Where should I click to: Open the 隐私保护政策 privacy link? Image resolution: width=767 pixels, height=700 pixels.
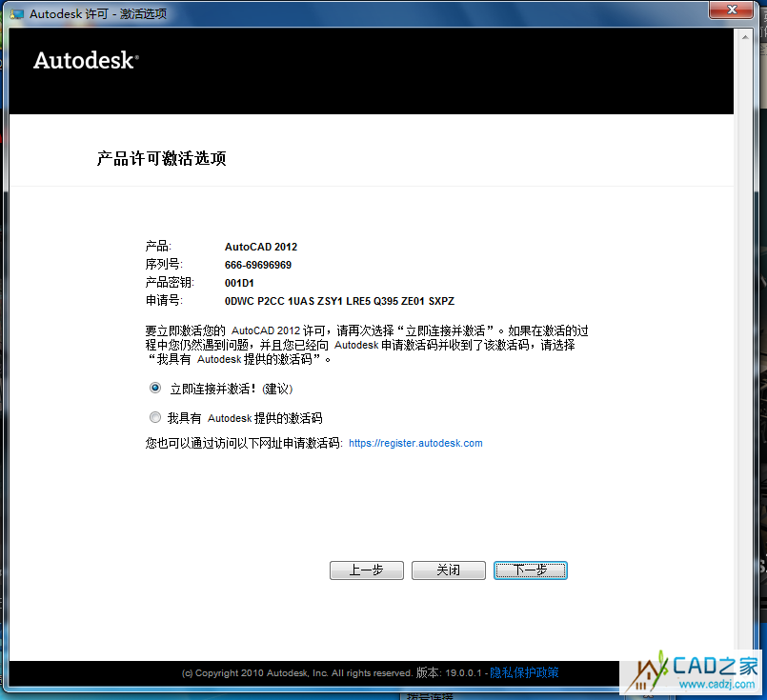click(x=524, y=673)
